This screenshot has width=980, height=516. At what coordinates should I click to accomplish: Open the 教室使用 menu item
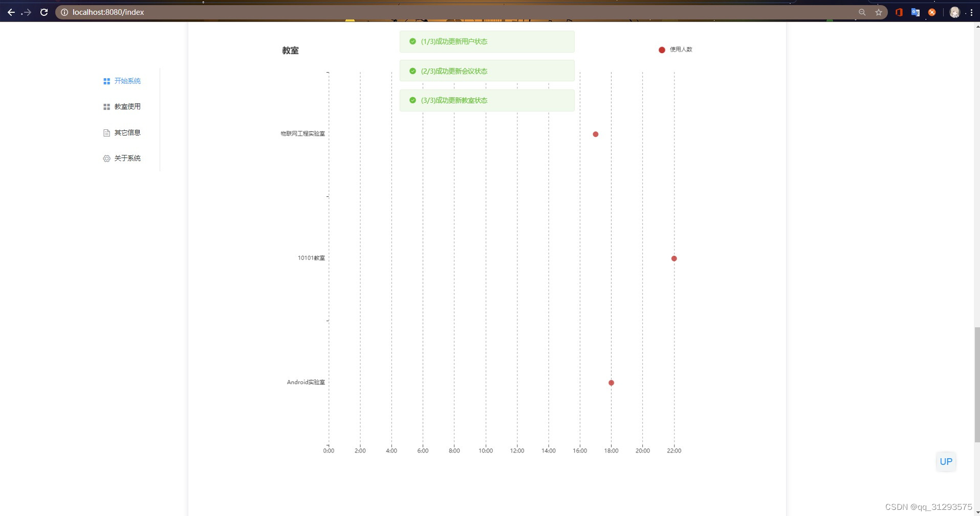[122, 106]
